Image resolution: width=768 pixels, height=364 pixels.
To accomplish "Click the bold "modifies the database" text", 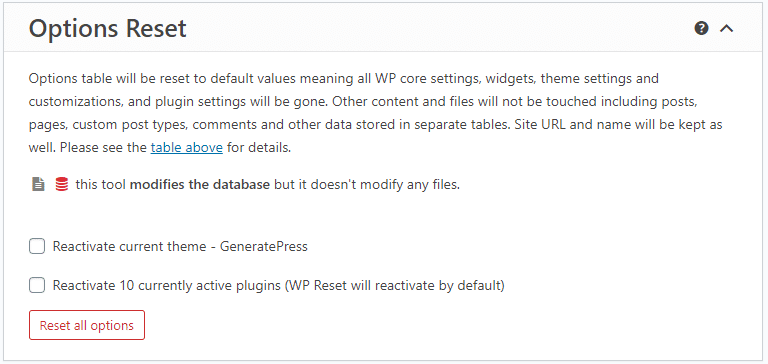I will [200, 185].
